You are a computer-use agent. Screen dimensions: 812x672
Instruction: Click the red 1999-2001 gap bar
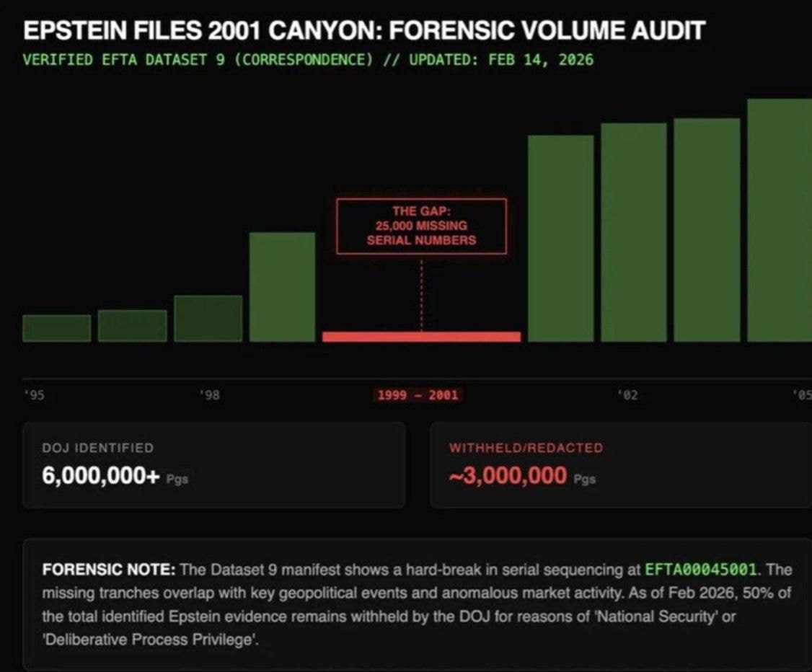point(421,337)
